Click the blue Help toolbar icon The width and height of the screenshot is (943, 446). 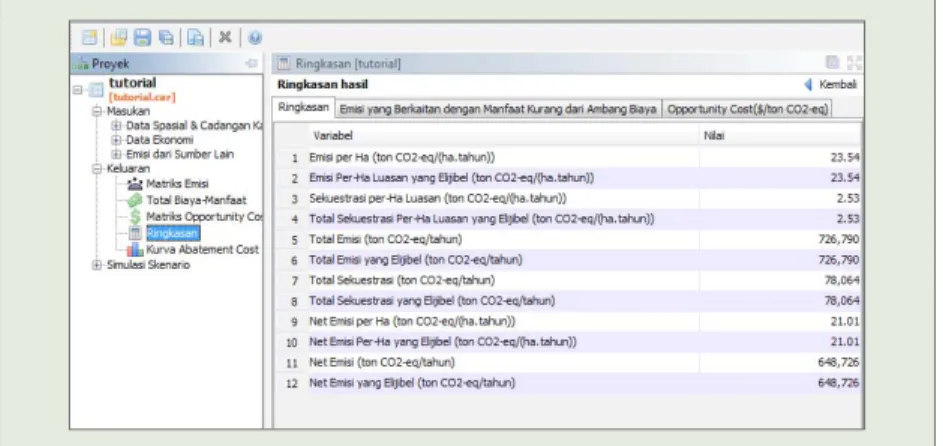pyautogui.click(x=254, y=38)
